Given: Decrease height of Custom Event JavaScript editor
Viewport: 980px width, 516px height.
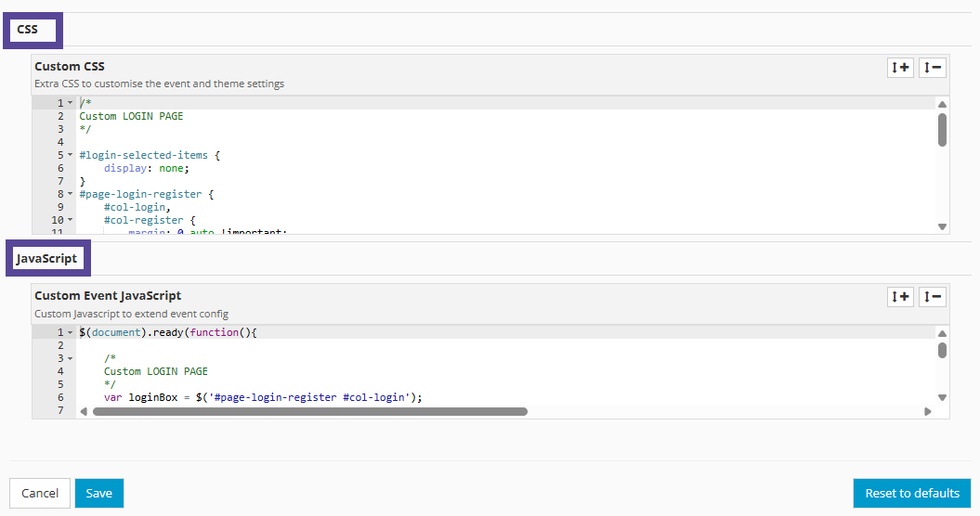Looking at the screenshot, I should click(933, 297).
